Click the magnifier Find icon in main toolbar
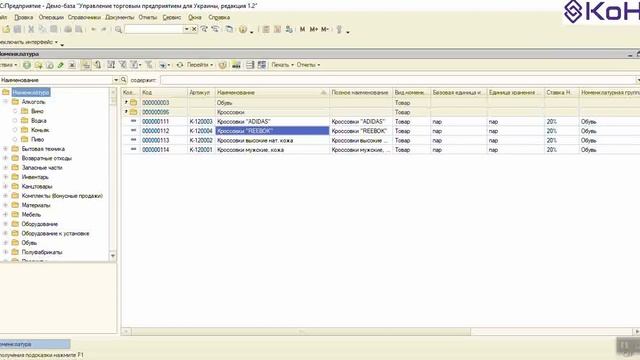Viewport: 640px width, 360px height. tap(118, 29)
